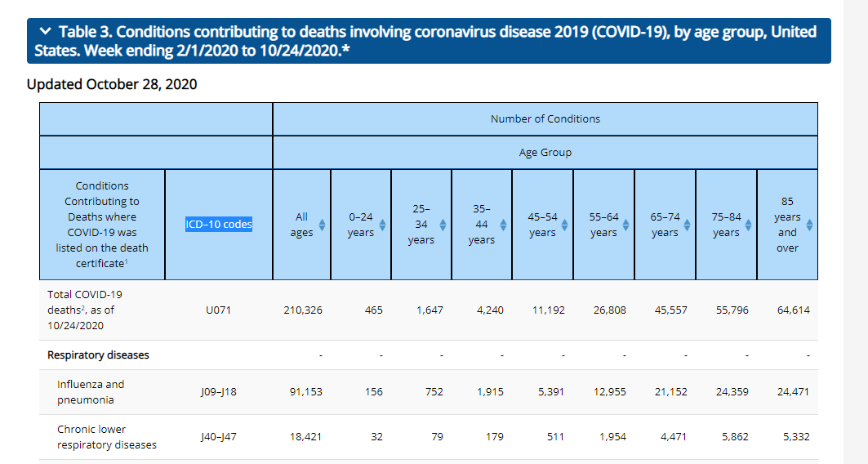Click the 5,862 chronic respiratory value

[x=735, y=437]
